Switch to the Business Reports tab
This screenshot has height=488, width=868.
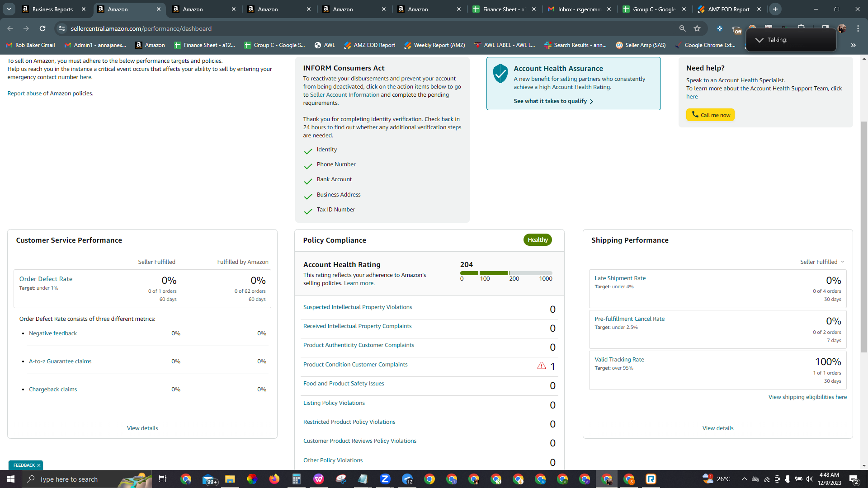[x=52, y=9]
